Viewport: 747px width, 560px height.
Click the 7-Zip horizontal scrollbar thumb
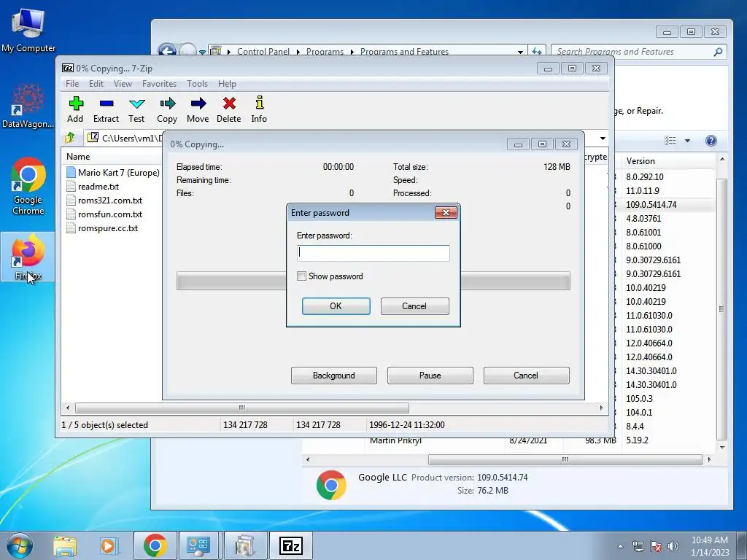point(242,408)
